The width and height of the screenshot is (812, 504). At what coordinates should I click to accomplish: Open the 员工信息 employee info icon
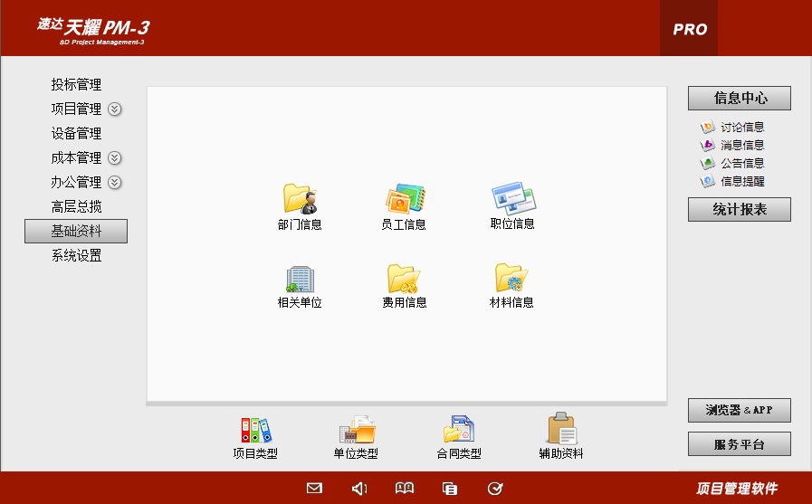coord(404,198)
